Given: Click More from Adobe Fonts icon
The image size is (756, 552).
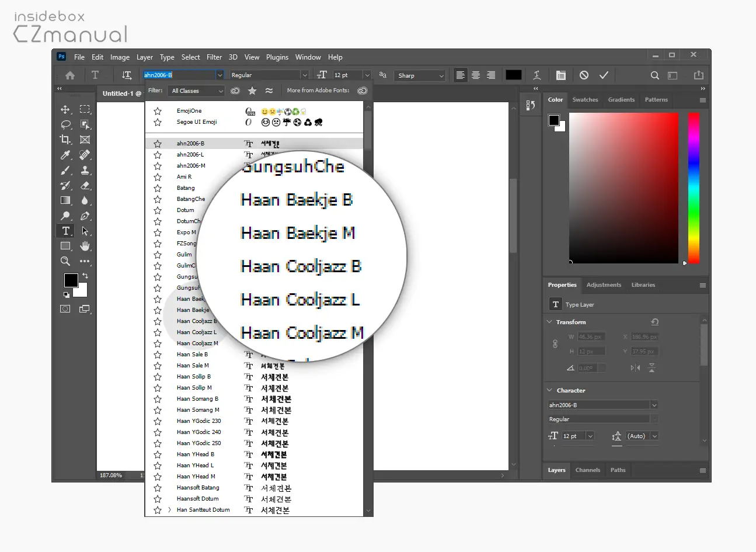Looking at the screenshot, I should (363, 91).
